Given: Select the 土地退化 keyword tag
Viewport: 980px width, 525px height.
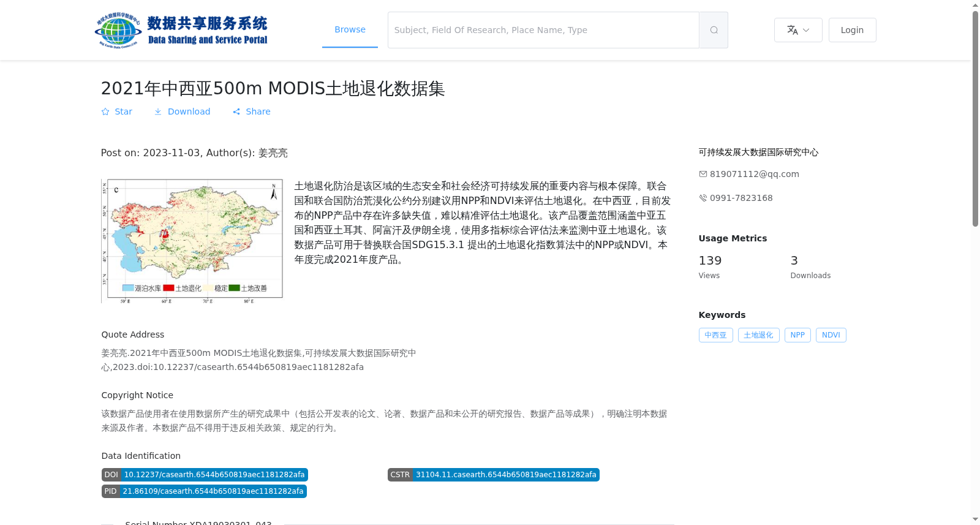Looking at the screenshot, I should coord(758,335).
